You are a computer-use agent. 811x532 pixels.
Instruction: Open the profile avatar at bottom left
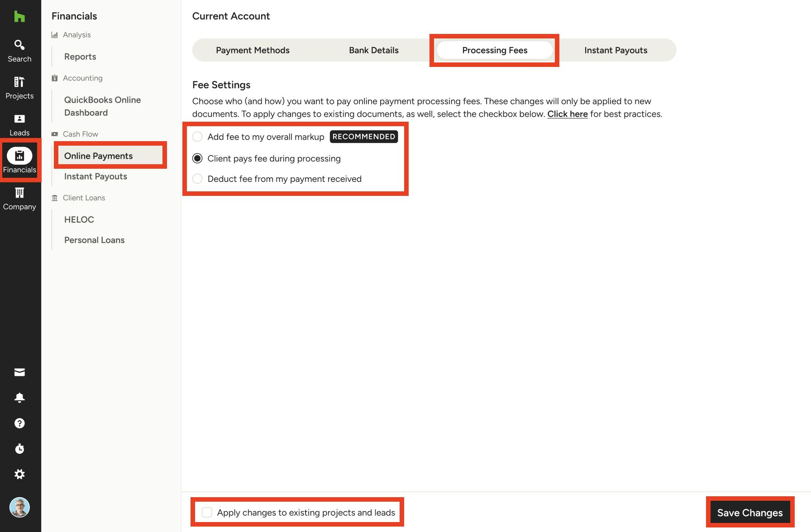click(20, 508)
